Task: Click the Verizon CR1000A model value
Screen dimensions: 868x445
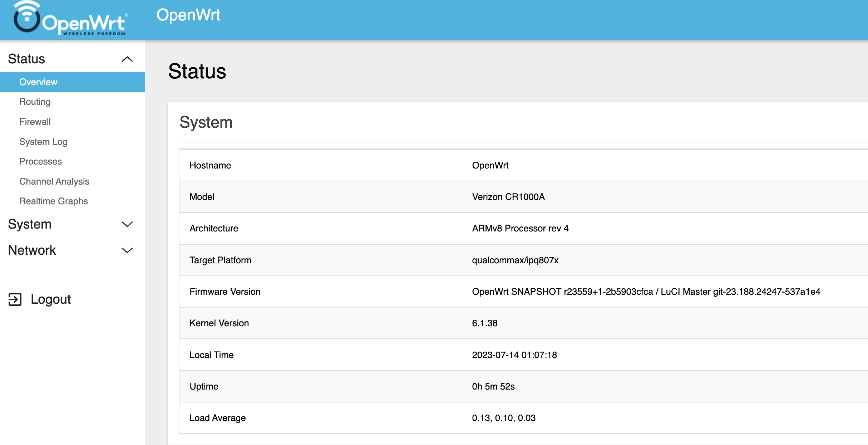Action: (x=508, y=197)
